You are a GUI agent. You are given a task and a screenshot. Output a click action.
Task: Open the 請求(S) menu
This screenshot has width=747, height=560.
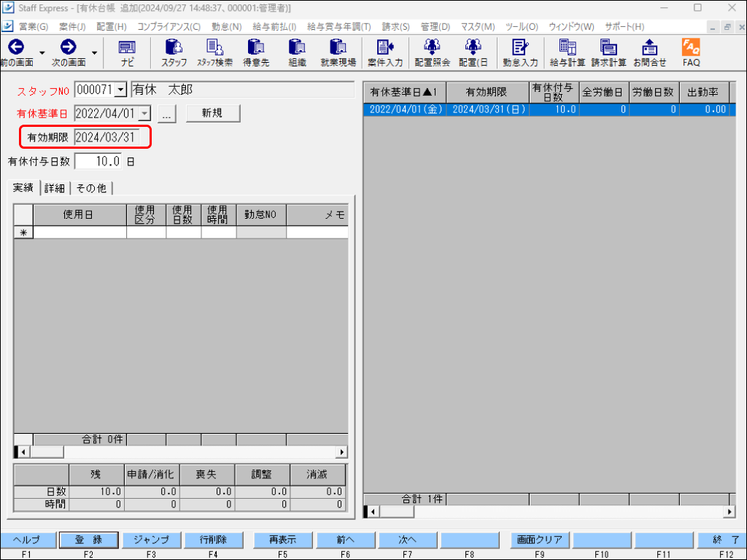pos(395,27)
